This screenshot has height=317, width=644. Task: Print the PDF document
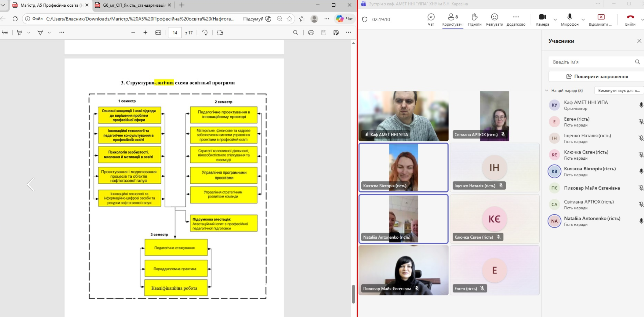[311, 33]
